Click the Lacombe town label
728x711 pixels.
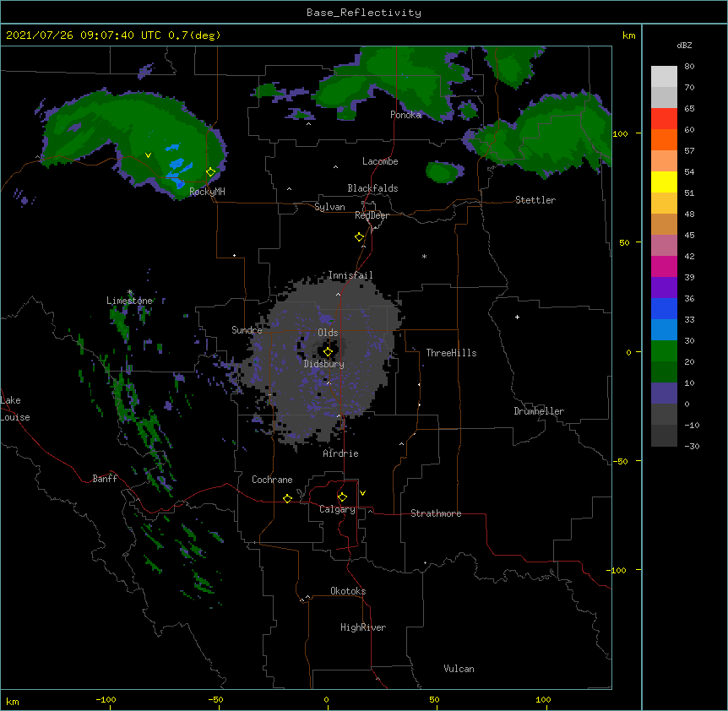(380, 161)
